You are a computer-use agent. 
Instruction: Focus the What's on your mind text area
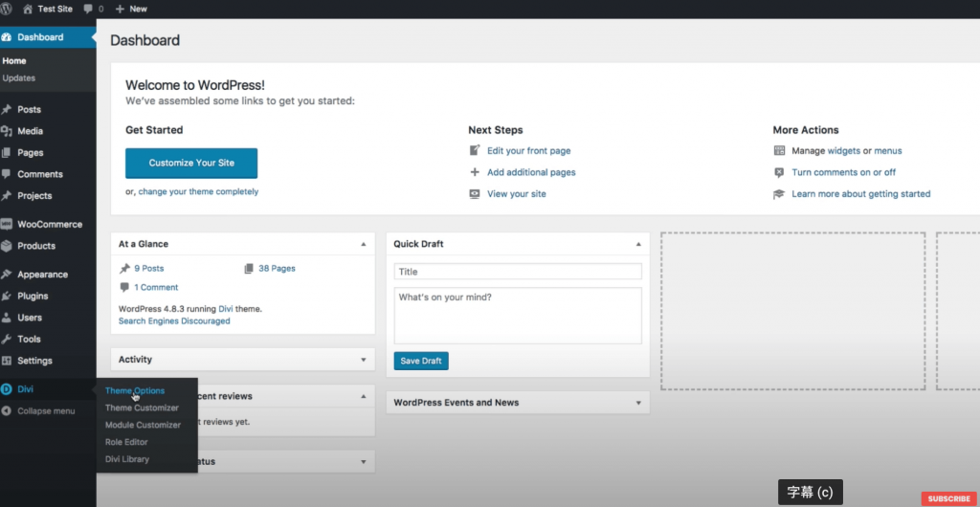[518, 316]
